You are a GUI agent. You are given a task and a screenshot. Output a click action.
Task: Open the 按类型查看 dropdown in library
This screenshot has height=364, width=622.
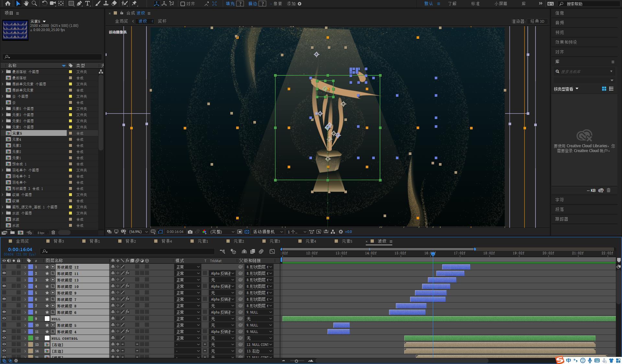[x=566, y=89]
